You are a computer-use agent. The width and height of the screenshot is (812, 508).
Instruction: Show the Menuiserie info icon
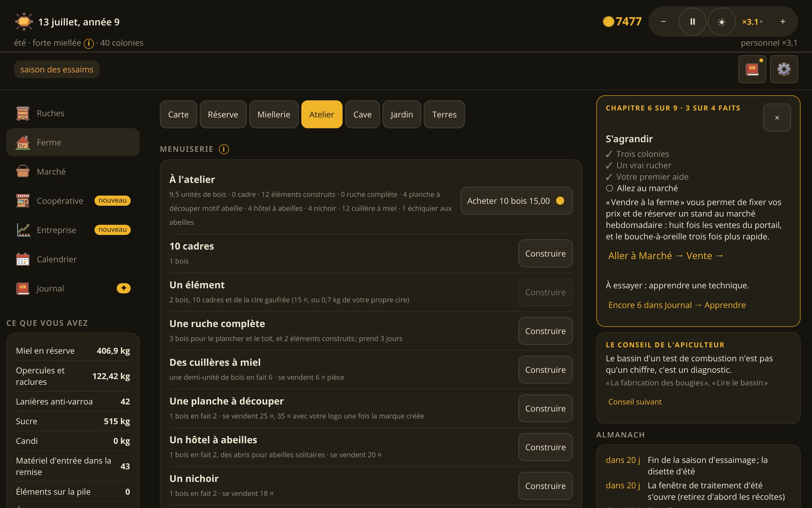coord(224,149)
